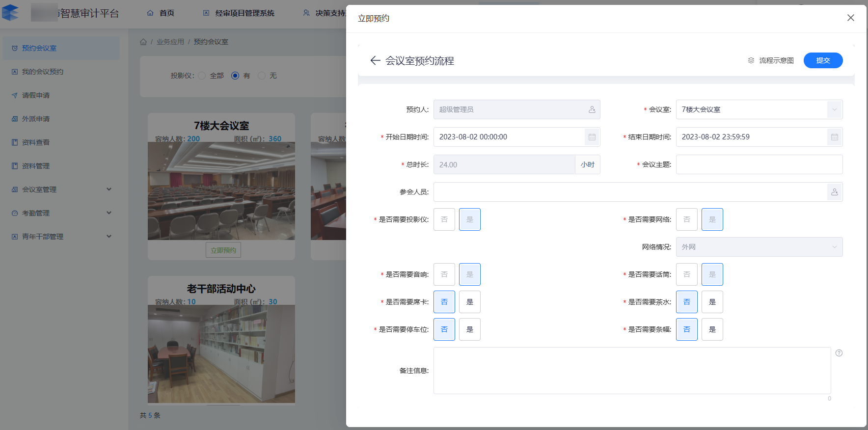The image size is (868, 430).
Task: Close the 立即预约 dialog
Action: click(x=851, y=18)
